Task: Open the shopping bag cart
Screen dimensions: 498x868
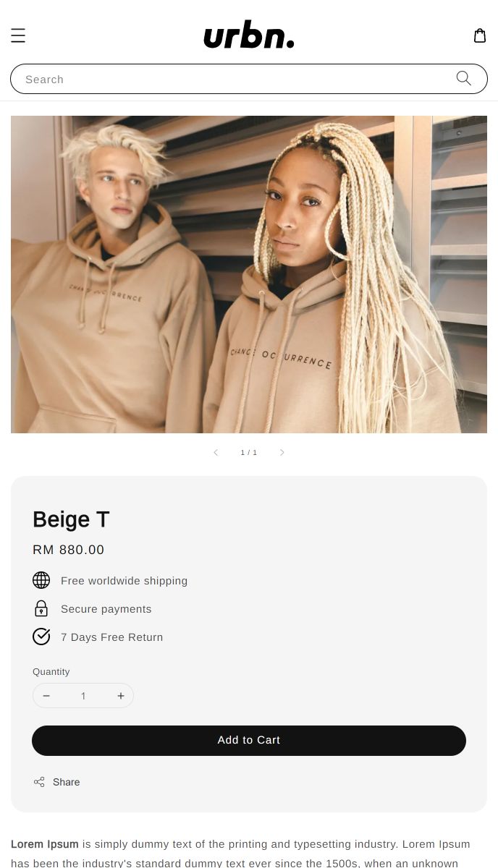Action: pyautogui.click(x=480, y=35)
